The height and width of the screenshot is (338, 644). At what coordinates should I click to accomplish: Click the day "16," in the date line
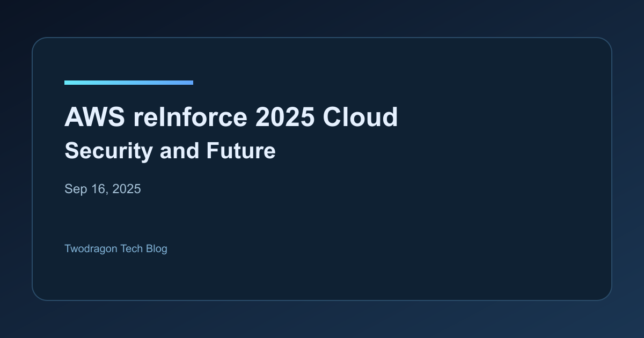pyautogui.click(x=99, y=189)
